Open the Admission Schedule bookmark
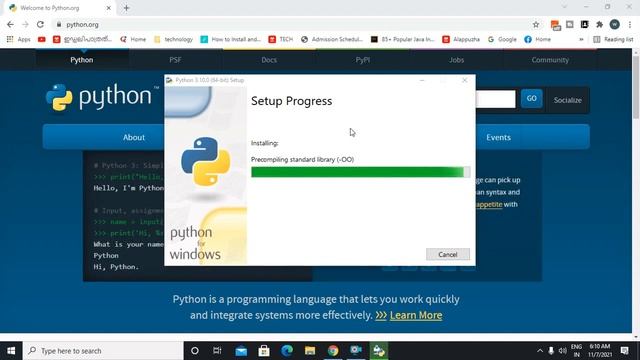The image size is (640, 360). (332, 39)
